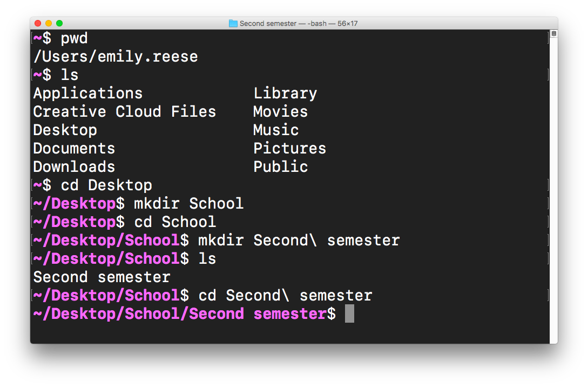Click the green zoom button
This screenshot has width=588, height=387.
point(58,24)
